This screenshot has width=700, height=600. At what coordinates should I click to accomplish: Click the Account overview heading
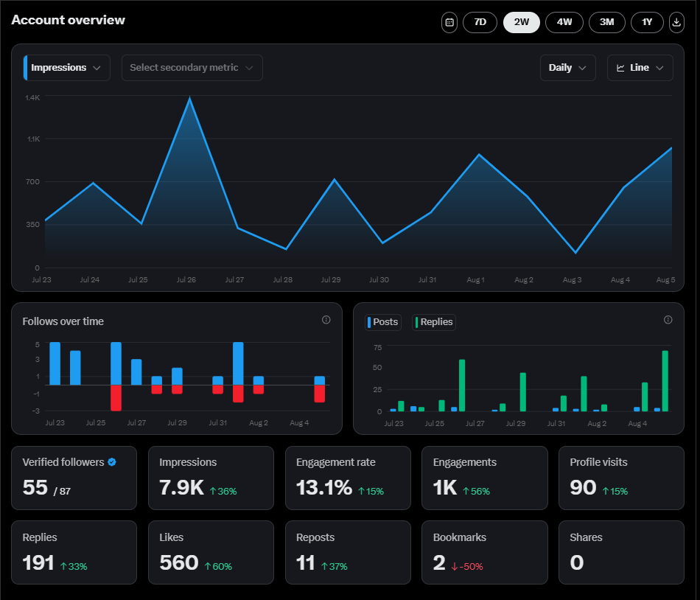point(69,20)
